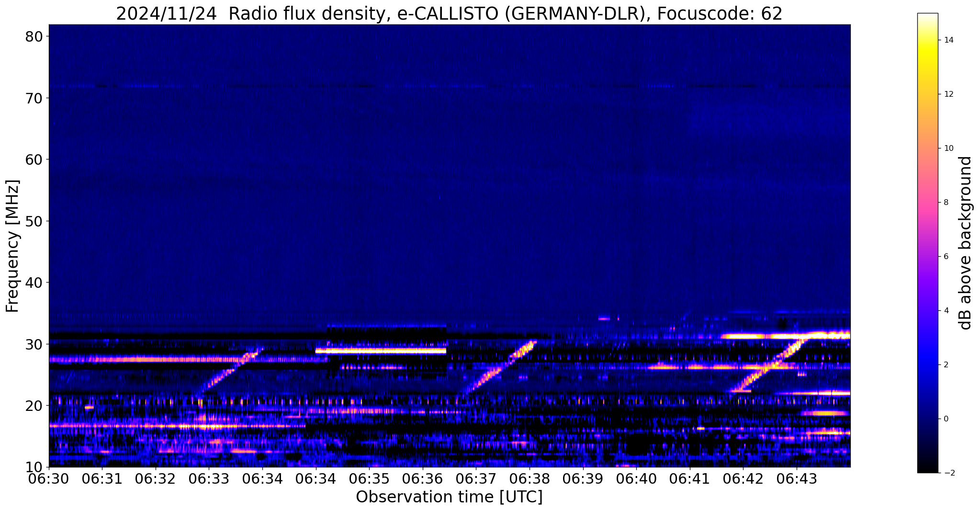Click the 'dB above background' colorbar label
This screenshot has width=980, height=511.
click(x=966, y=243)
